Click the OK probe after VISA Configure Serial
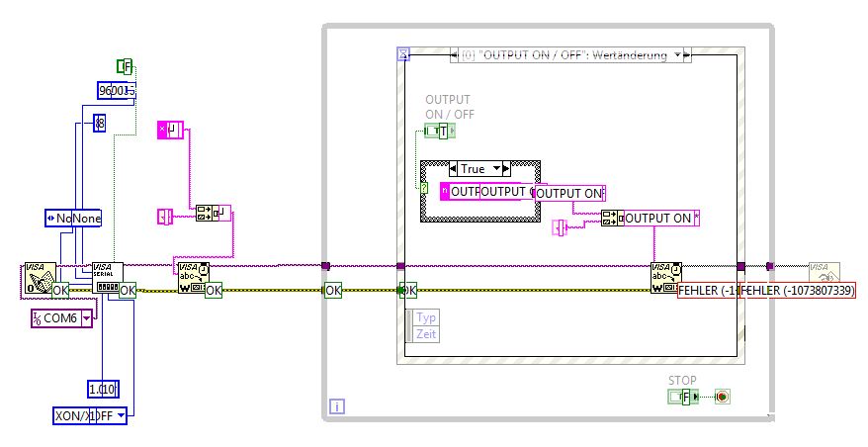 point(128,290)
